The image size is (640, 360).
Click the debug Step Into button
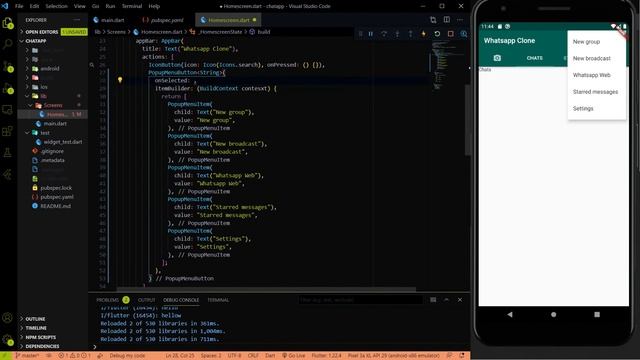397,34
